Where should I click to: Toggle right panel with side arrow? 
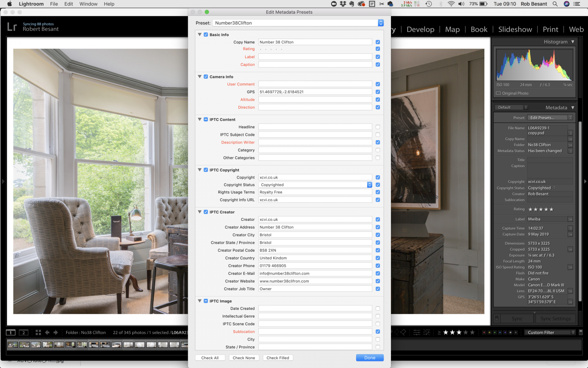coord(585,181)
